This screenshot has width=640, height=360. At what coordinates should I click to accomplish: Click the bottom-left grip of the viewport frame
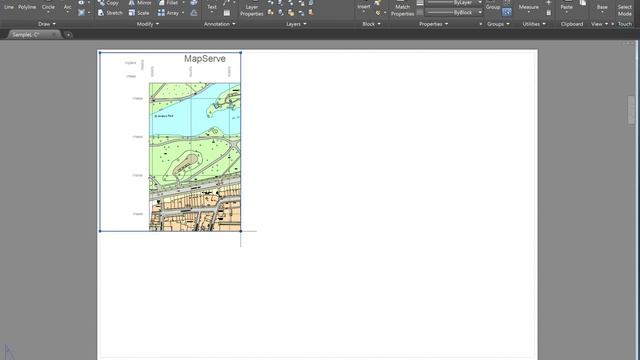pyautogui.click(x=100, y=231)
